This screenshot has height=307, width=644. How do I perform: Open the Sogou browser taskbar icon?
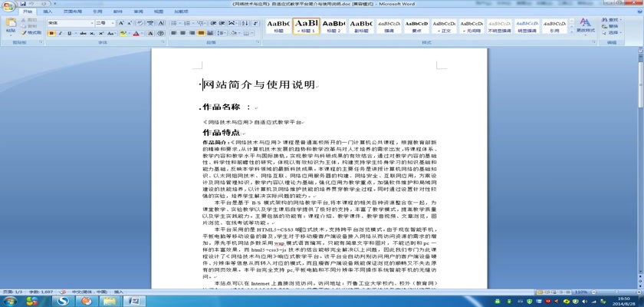pyautogui.click(x=63, y=302)
